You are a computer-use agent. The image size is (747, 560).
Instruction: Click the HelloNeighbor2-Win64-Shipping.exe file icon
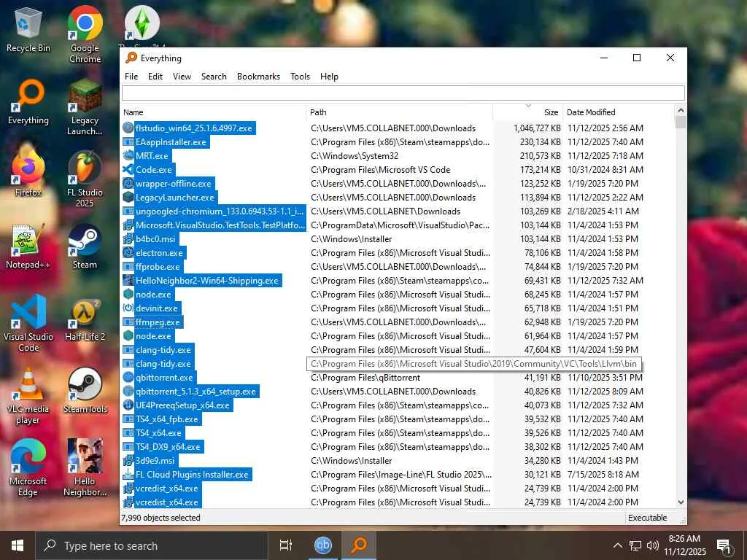pos(128,281)
